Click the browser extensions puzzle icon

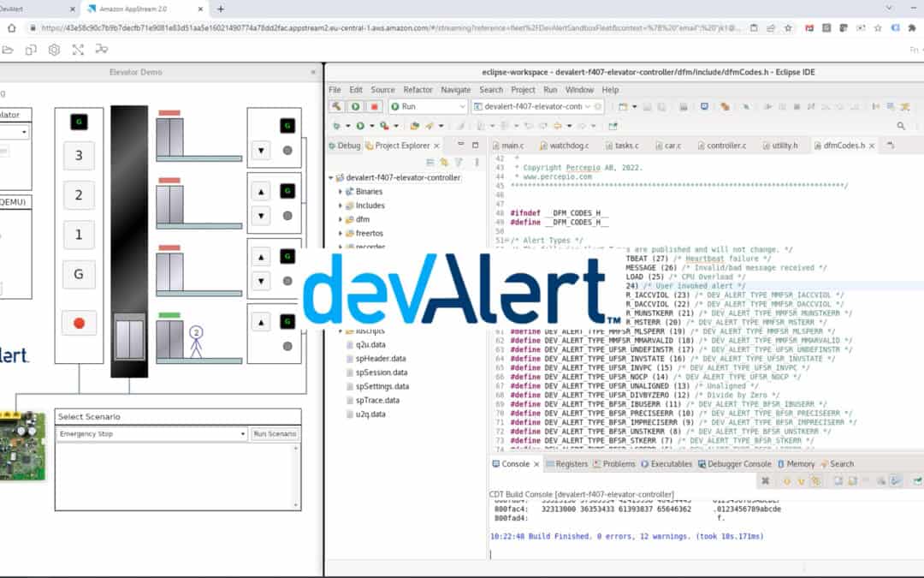click(x=912, y=27)
